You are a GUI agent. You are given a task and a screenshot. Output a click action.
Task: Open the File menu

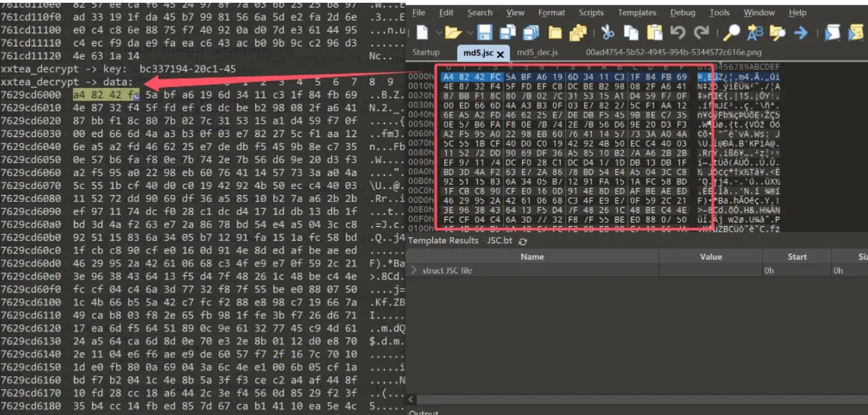(418, 12)
